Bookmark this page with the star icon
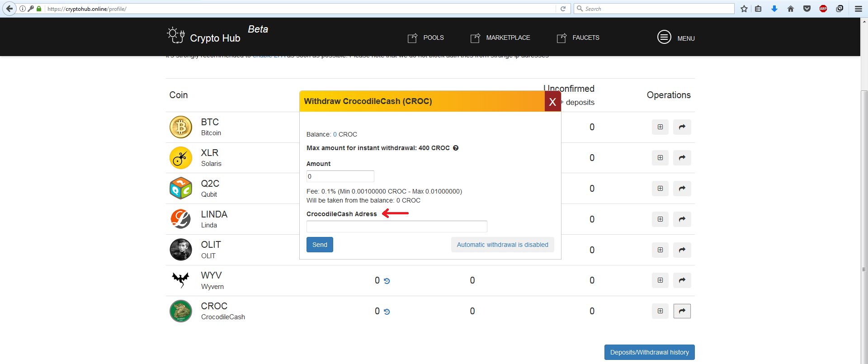 click(x=744, y=9)
